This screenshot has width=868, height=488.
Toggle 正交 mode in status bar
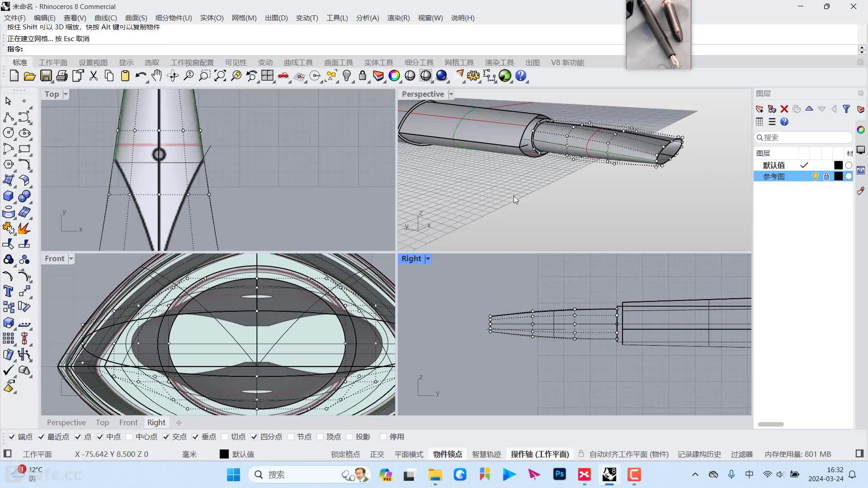(x=377, y=454)
